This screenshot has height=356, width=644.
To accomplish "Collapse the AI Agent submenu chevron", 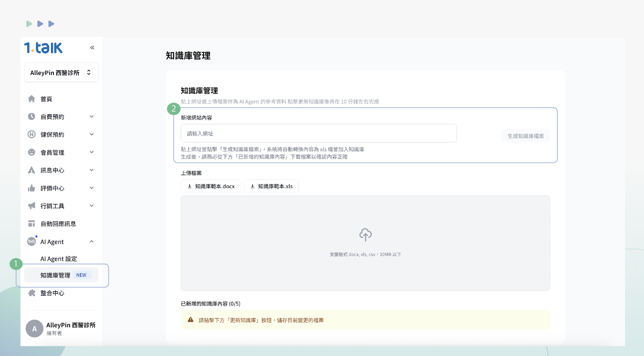I will click(92, 242).
